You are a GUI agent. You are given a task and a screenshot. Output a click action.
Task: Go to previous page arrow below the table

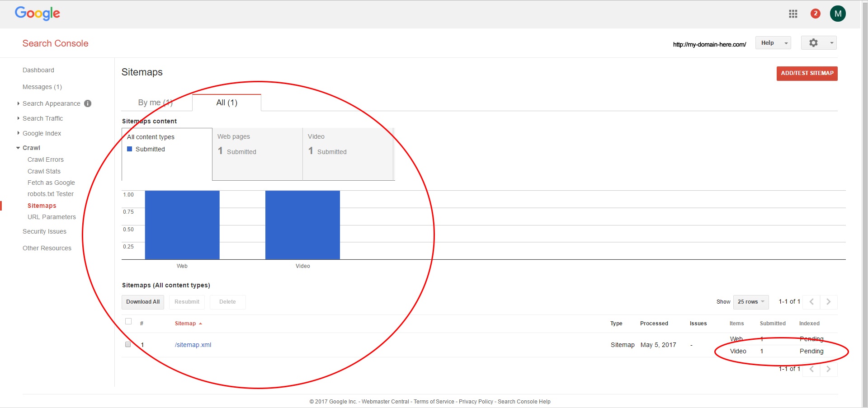(811, 369)
